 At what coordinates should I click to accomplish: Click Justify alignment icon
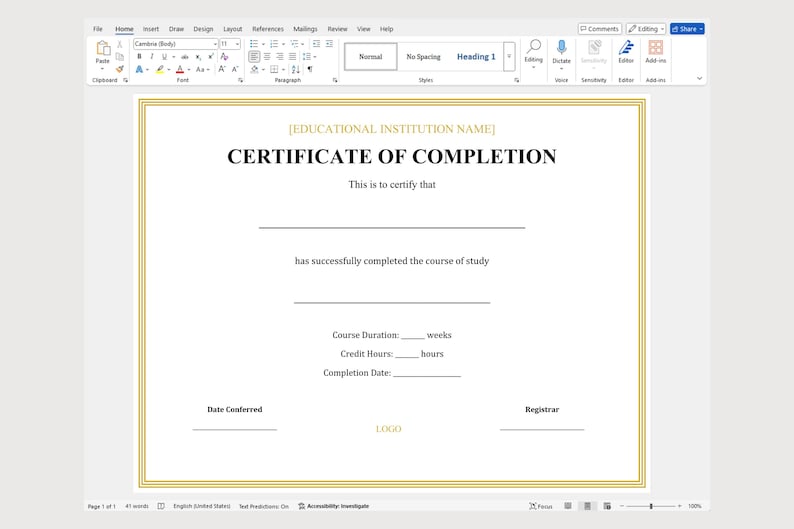[292, 57]
